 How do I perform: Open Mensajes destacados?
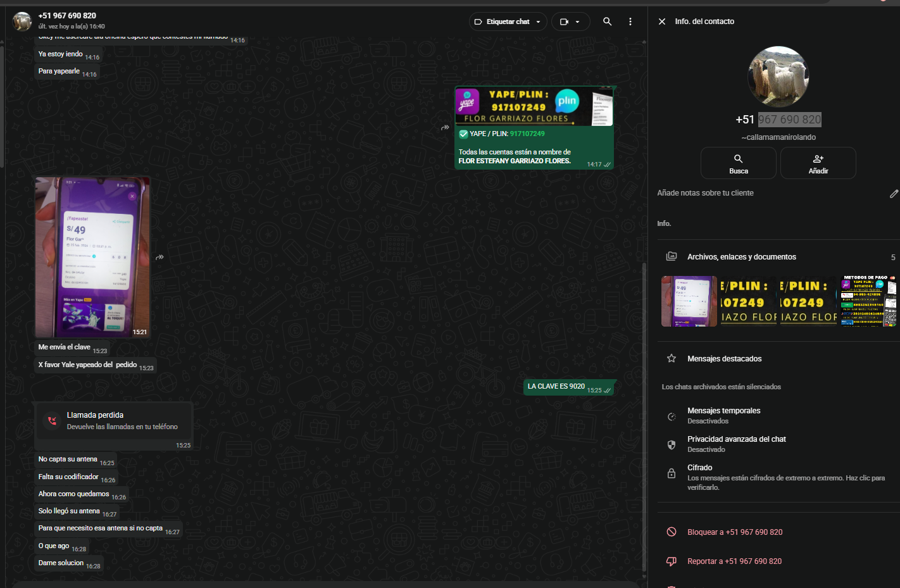coord(724,359)
